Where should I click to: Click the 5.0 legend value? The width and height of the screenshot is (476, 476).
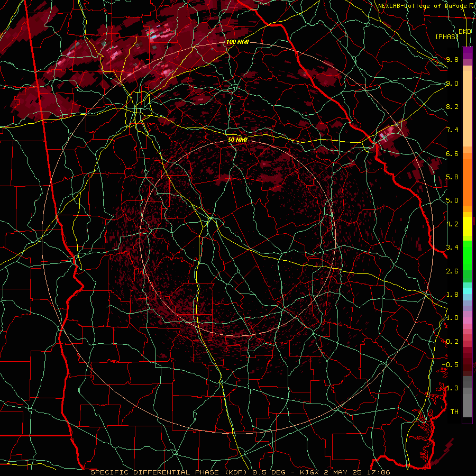point(452,200)
